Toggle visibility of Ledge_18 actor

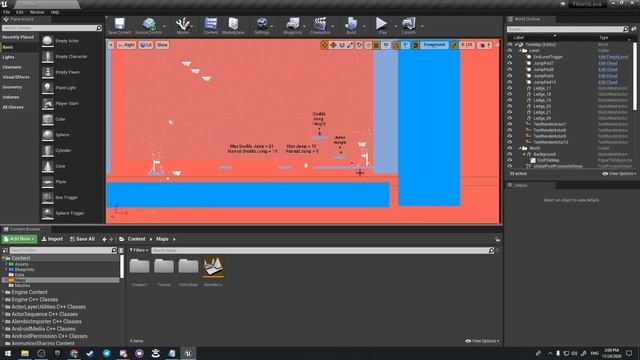point(510,94)
